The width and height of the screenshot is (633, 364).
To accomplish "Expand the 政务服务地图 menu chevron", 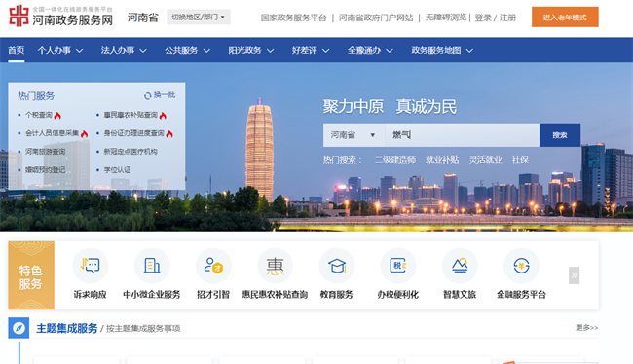I will coord(469,51).
